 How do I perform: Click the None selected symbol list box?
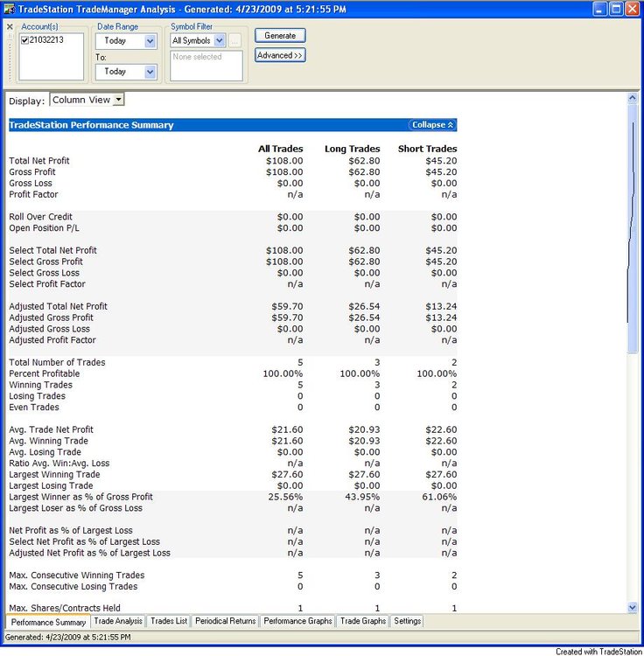pyautogui.click(x=206, y=66)
